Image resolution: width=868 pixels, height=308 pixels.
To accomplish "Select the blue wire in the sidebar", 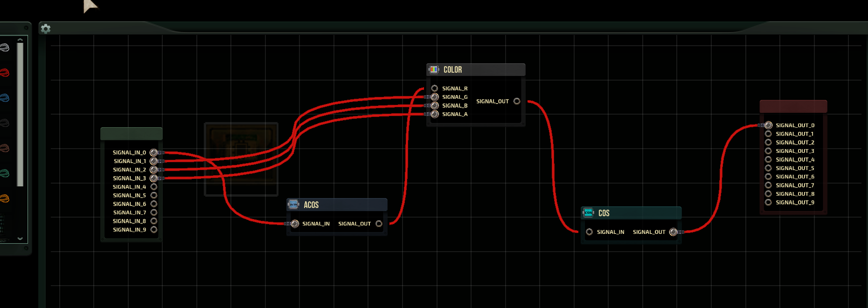I will tap(4, 98).
